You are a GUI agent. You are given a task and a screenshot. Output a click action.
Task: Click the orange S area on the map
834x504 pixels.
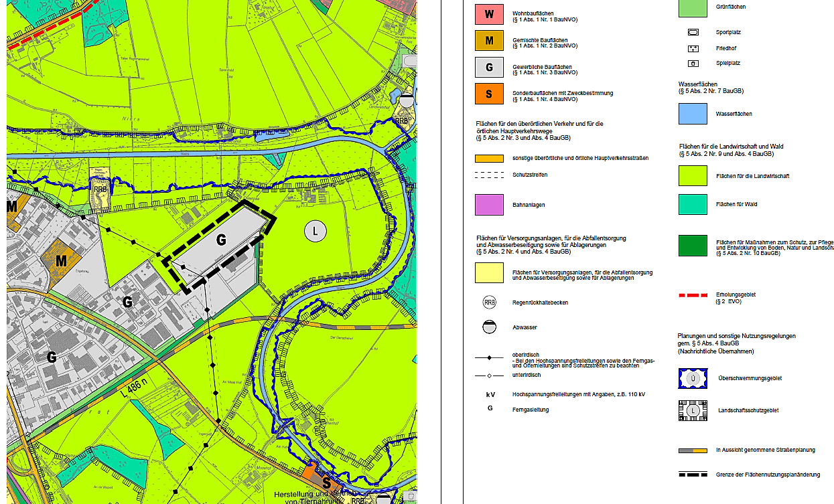point(326,482)
